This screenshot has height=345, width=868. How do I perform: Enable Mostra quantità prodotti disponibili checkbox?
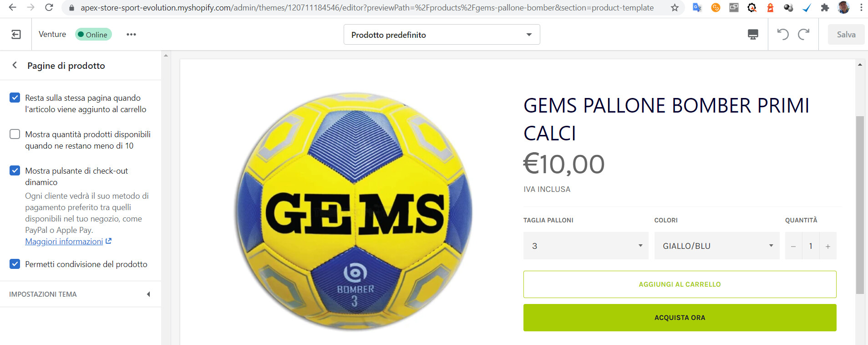click(x=15, y=134)
